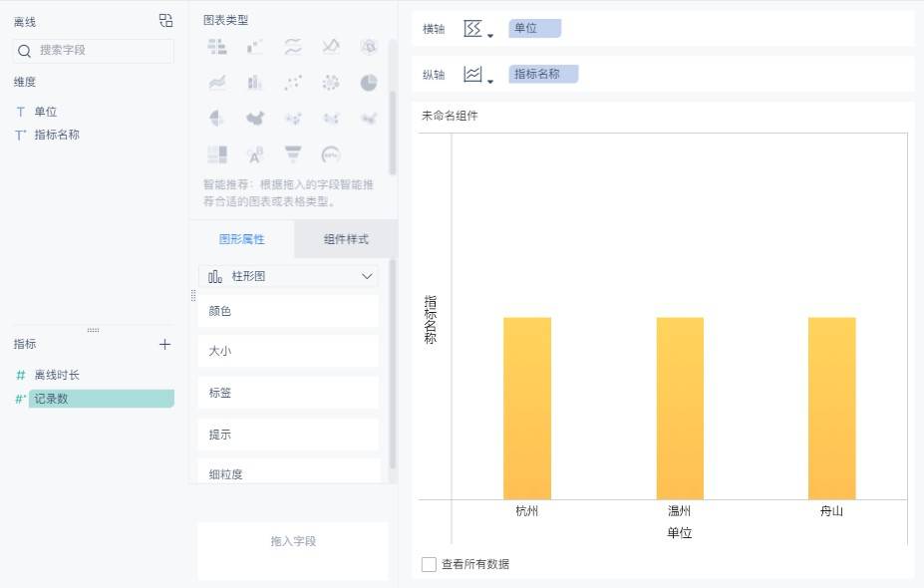Click the 舟山 bar in the chart

coord(832,409)
